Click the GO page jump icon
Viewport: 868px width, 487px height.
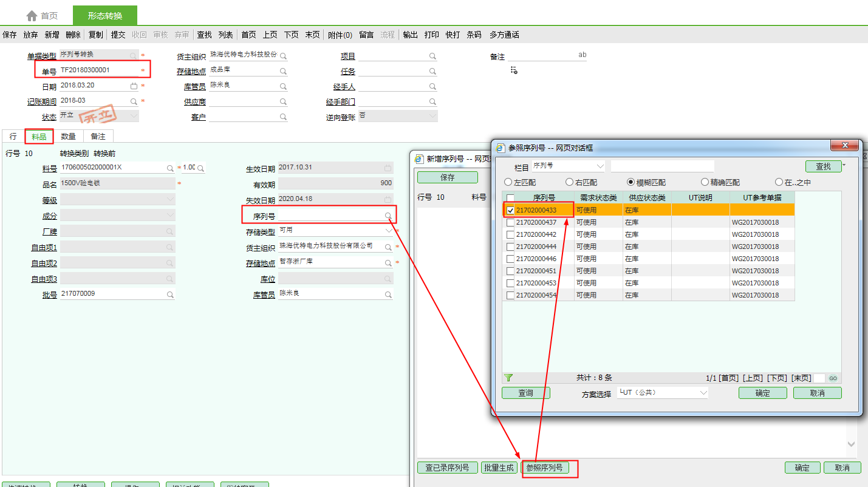[x=833, y=378]
